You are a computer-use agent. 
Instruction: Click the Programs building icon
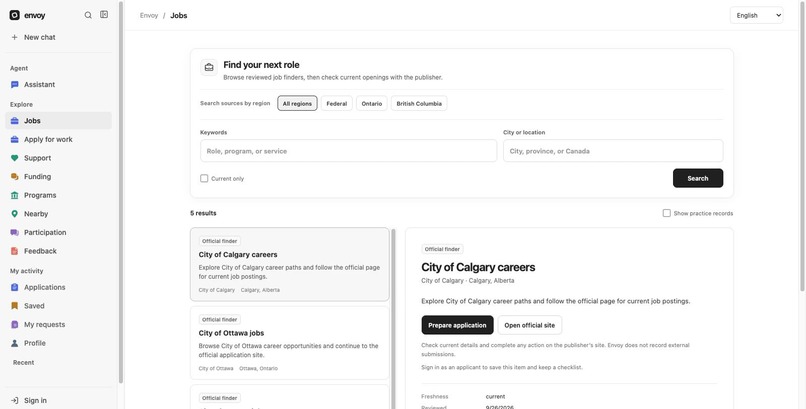pos(14,195)
